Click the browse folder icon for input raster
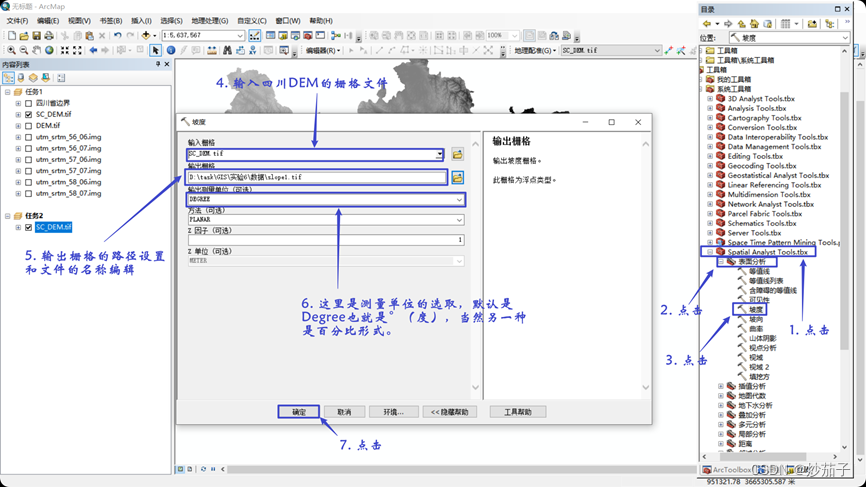Image resolution: width=866 pixels, height=487 pixels. (x=457, y=154)
